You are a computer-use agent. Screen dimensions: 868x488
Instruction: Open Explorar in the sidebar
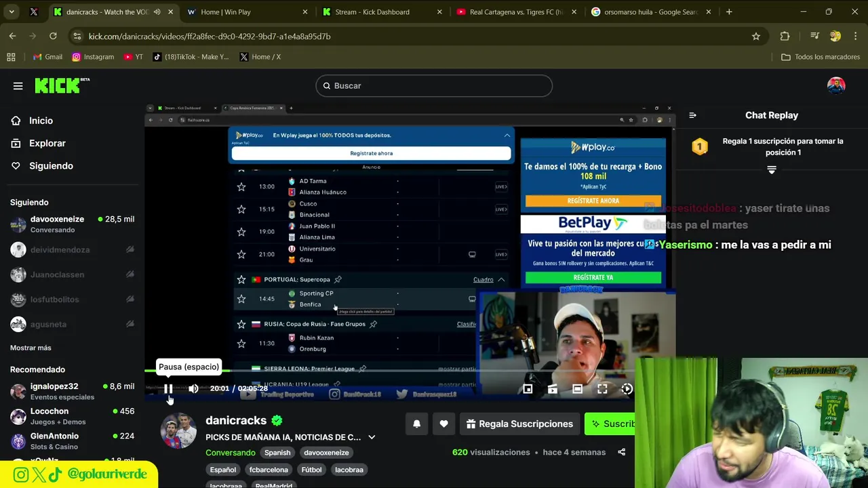pos(47,143)
